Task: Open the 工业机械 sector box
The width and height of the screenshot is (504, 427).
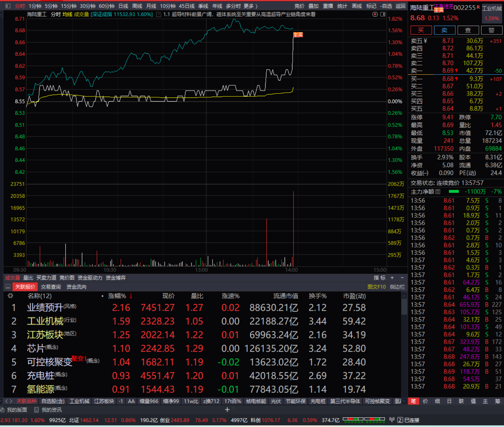Action: pyautogui.click(x=492, y=13)
